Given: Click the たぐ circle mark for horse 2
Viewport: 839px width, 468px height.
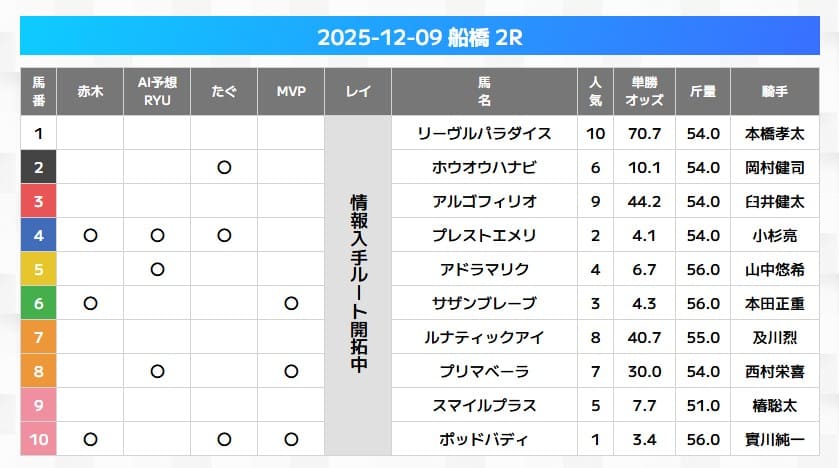Looking at the screenshot, I should click(x=224, y=167).
